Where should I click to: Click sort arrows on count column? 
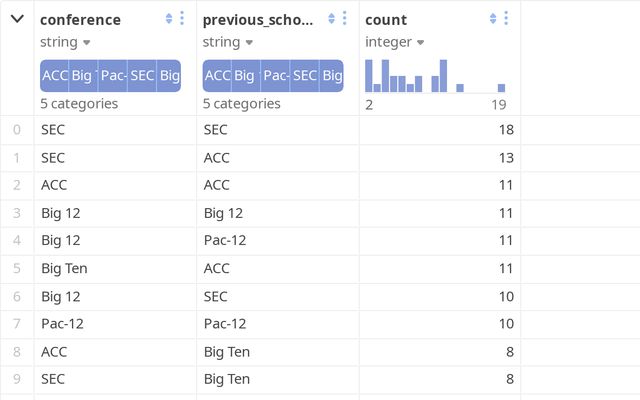coord(493,19)
